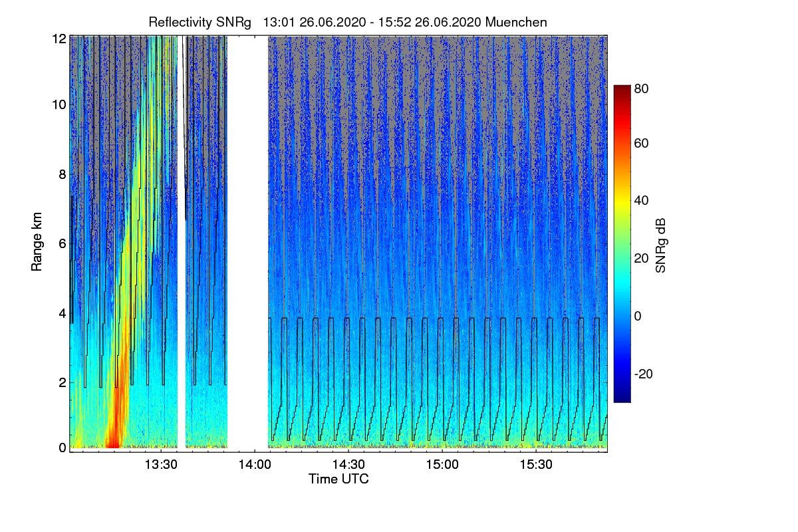Click the dark red top of the colorbar
The image size is (798, 532).
tap(622, 90)
